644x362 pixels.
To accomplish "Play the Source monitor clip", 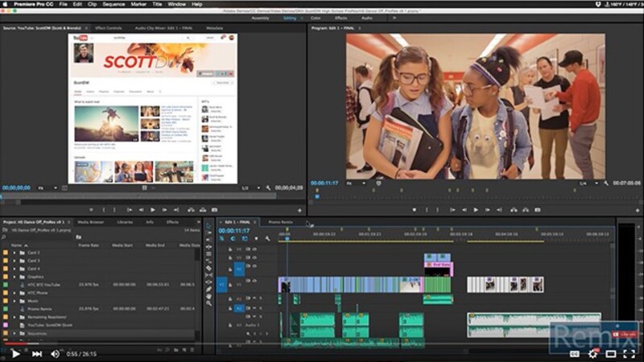I will (x=153, y=210).
